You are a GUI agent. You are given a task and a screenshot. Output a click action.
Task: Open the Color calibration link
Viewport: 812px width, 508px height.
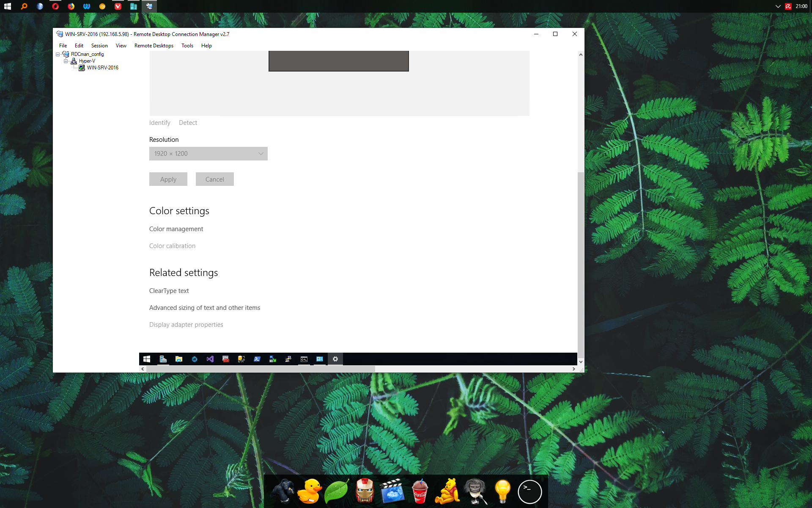tap(172, 246)
